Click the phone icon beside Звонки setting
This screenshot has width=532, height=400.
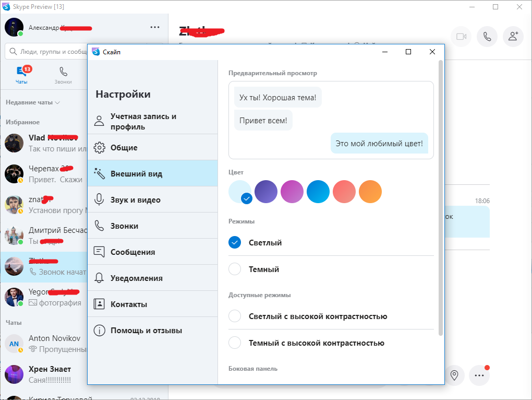coord(99,226)
